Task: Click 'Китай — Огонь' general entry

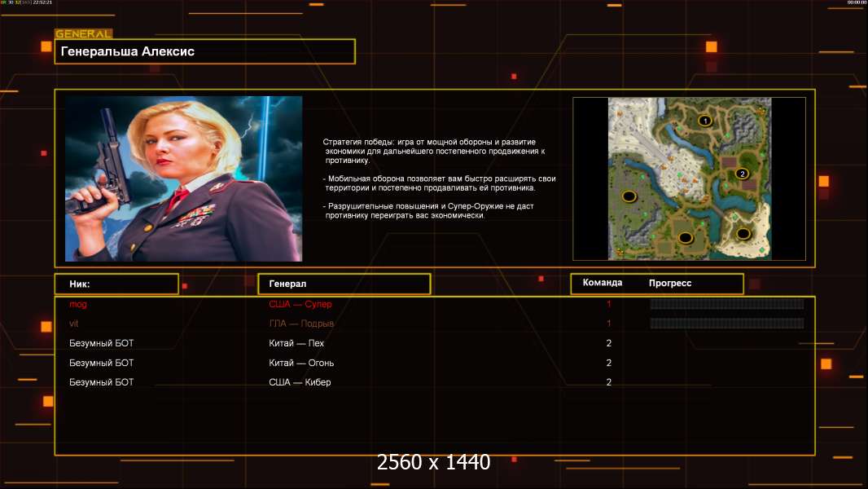Action: [301, 363]
